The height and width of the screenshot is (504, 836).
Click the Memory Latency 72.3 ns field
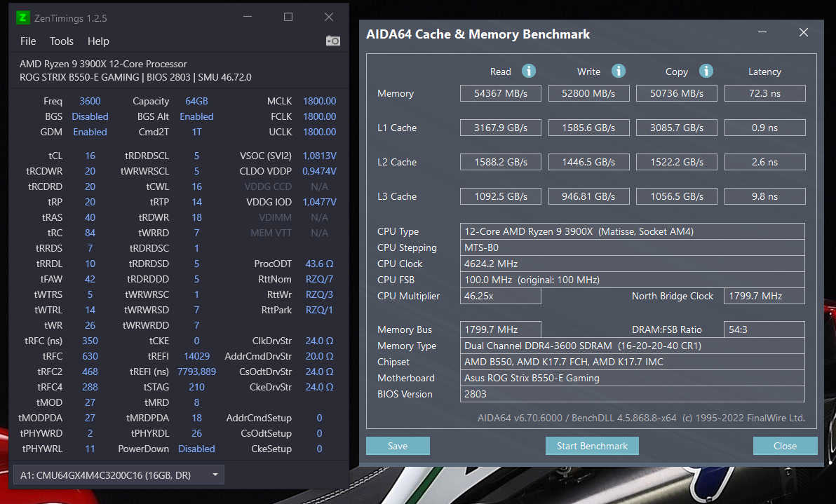pyautogui.click(x=764, y=93)
